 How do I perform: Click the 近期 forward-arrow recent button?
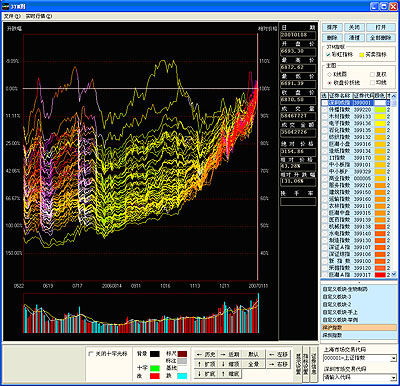(x=230, y=354)
